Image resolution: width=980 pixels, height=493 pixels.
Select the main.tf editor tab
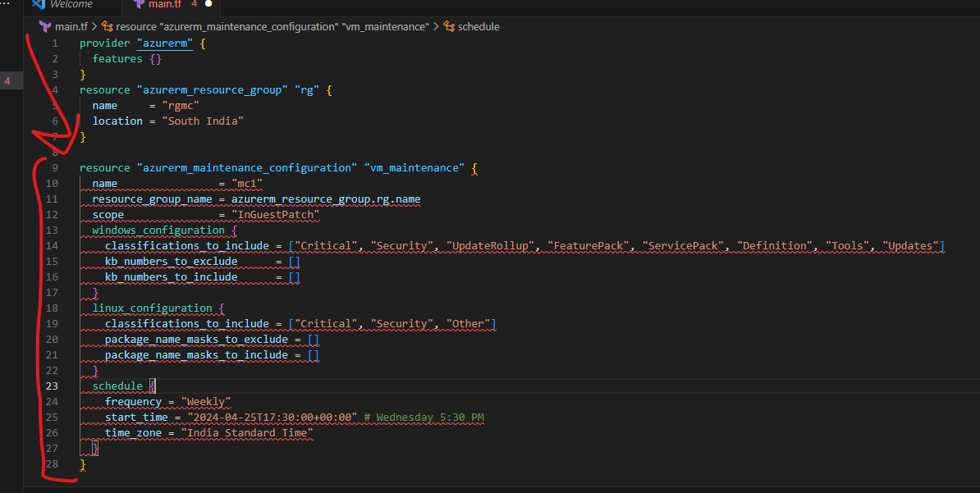tap(165, 4)
